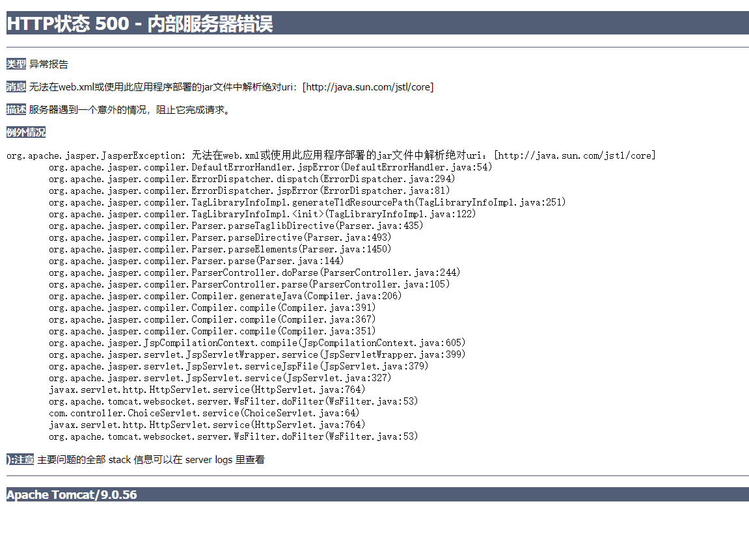
Task: Click the TagLibraryInfoImpl.<init> stack line
Action: 262,214
